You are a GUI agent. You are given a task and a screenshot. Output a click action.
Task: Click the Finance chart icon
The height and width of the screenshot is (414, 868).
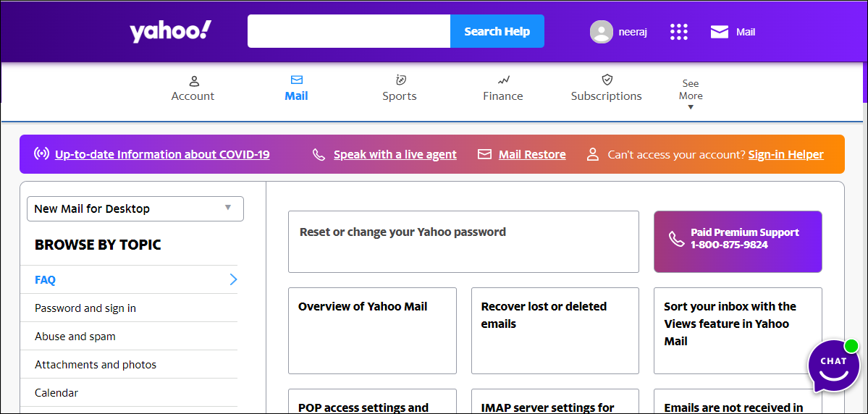tap(503, 80)
